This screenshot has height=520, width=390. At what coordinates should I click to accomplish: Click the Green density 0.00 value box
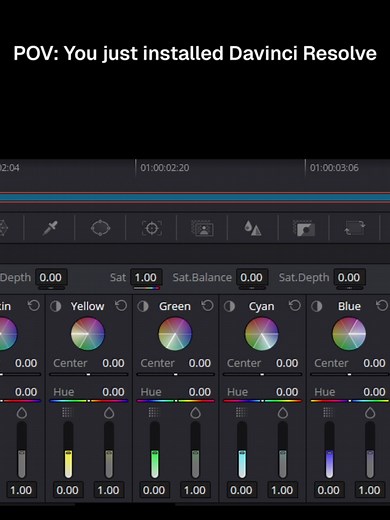(x=154, y=490)
